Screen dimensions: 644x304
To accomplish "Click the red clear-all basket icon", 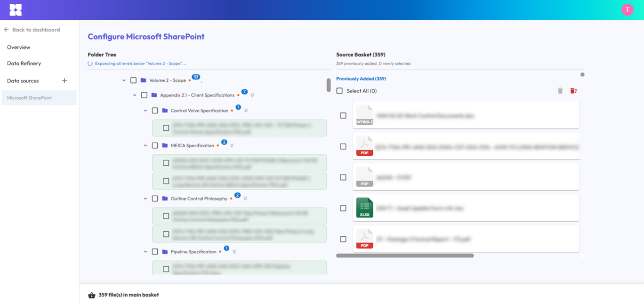I will pyautogui.click(x=573, y=91).
